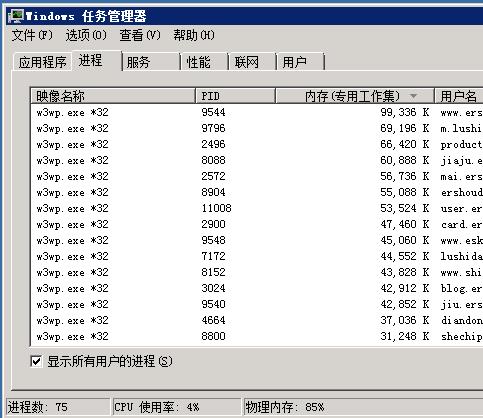Click the memory column sort arrow indicator

click(414, 96)
